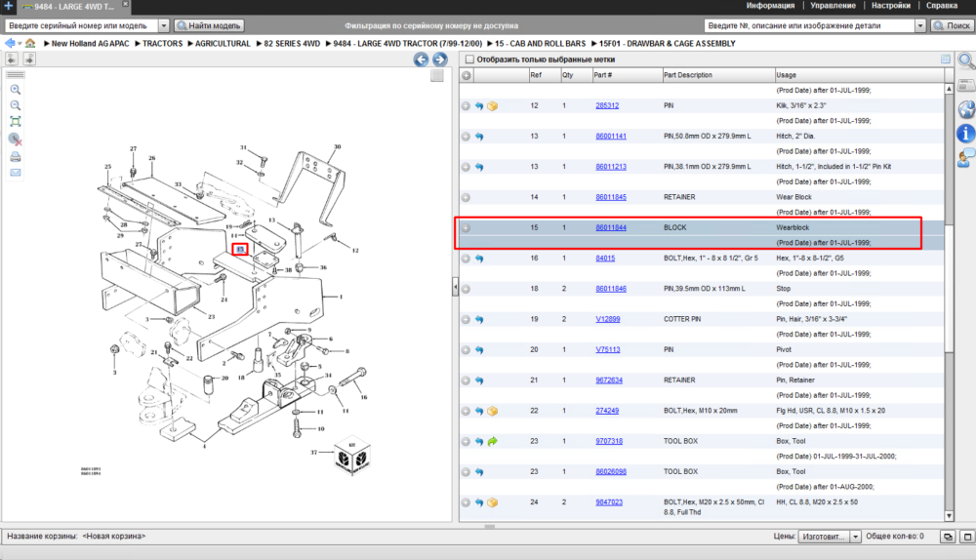Open the price type dropdown in status bar
976x560 pixels.
pos(856,537)
